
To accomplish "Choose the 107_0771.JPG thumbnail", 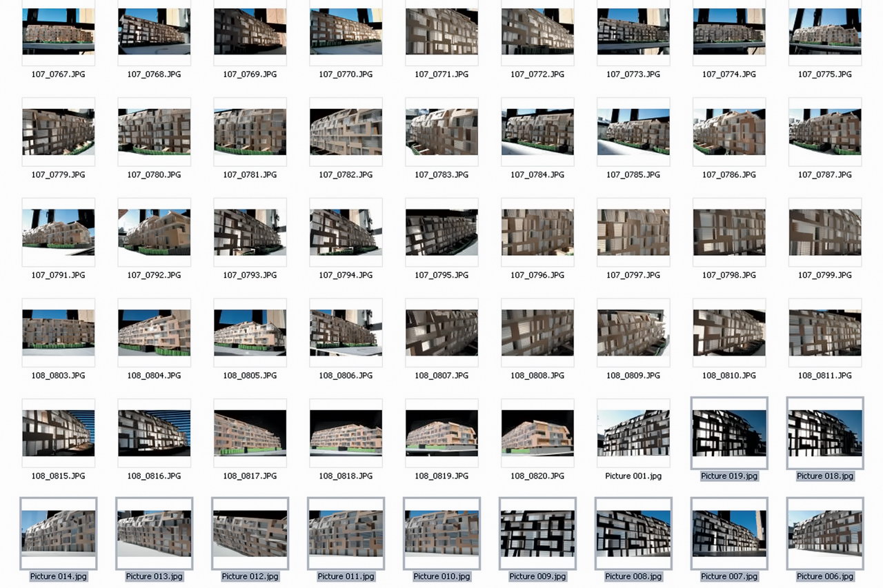I will tap(441, 32).
